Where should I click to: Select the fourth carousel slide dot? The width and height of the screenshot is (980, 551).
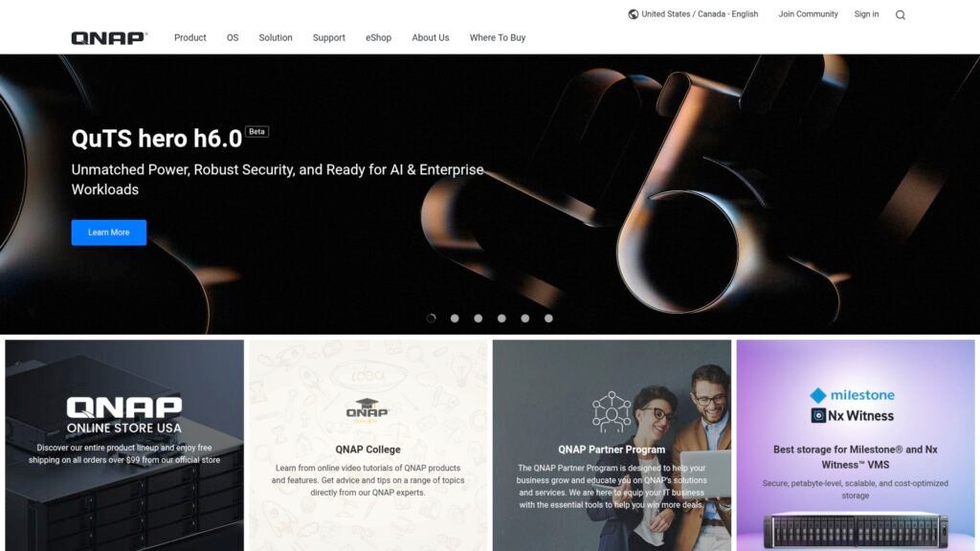[x=501, y=318]
